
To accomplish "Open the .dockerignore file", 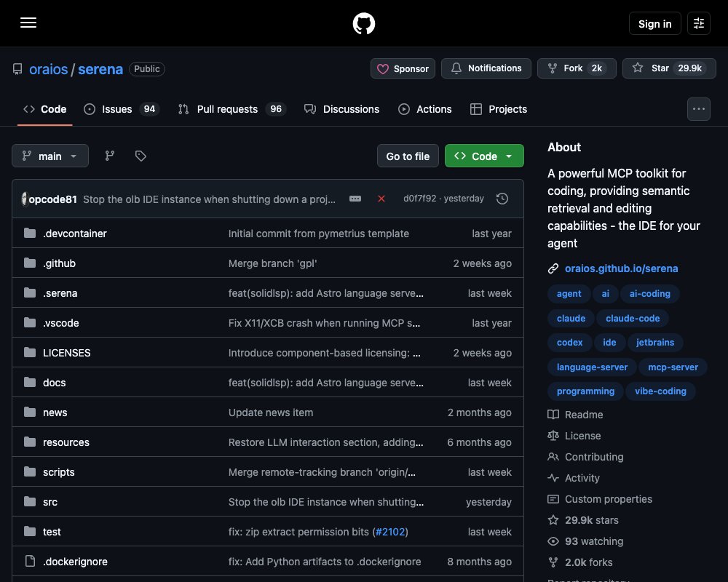I will click(x=75, y=562).
